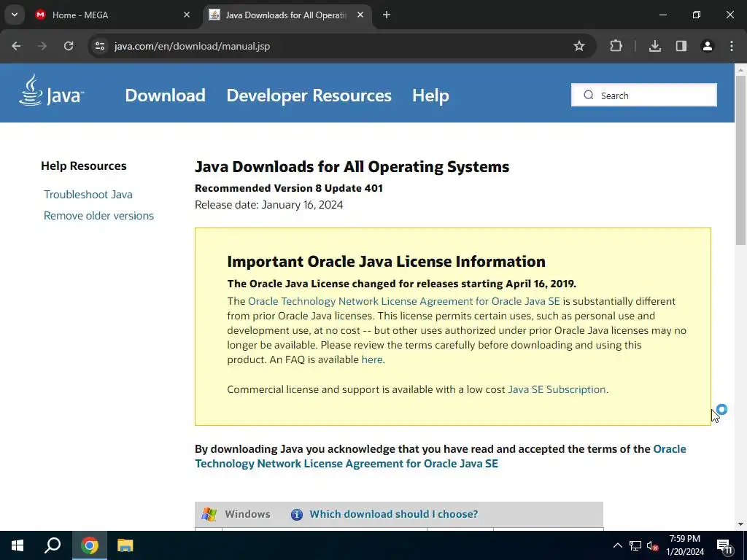
Task: Close the Java Downloads tab
Action: pos(360,15)
